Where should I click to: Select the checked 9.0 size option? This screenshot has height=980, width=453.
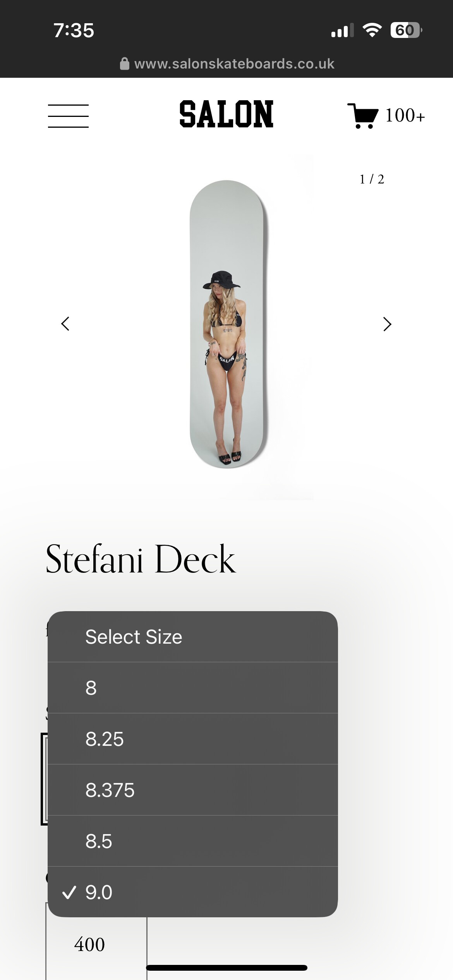pyautogui.click(x=192, y=892)
